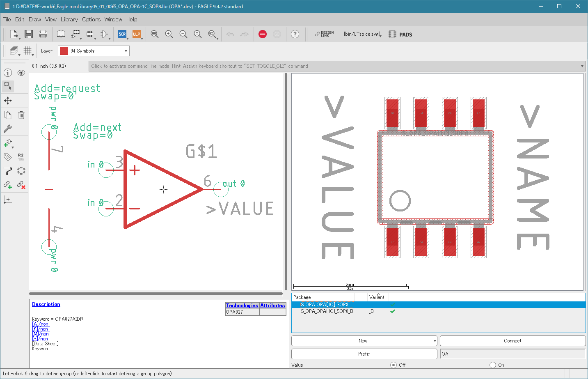Open the Options menu
This screenshot has width=588, height=379.
(x=91, y=19)
